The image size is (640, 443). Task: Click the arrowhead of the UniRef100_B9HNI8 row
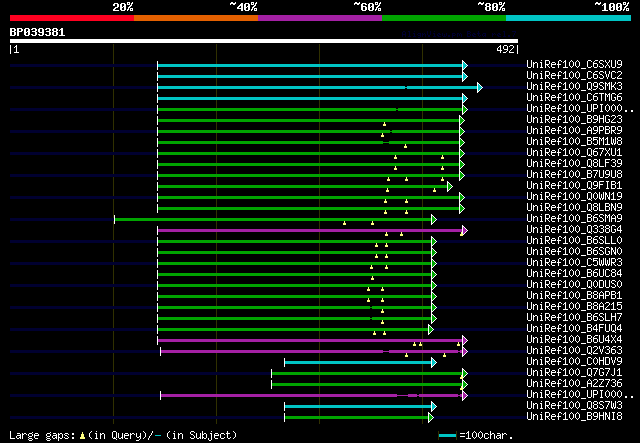click(431, 418)
